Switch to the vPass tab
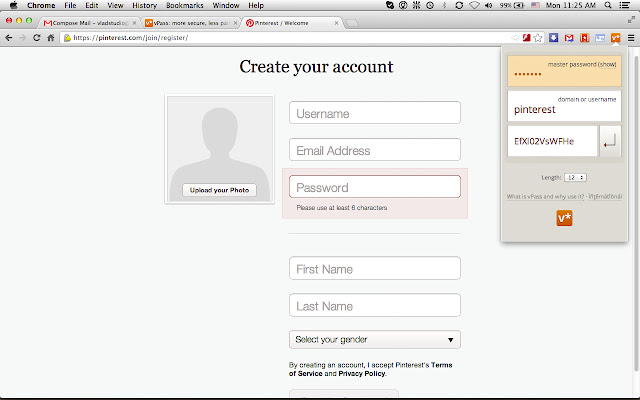The image size is (640, 400). coord(190,23)
